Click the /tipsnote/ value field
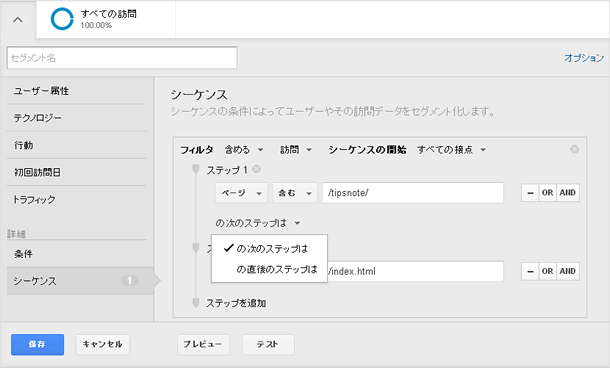Image resolution: width=610 pixels, height=368 pixels. tap(413, 193)
